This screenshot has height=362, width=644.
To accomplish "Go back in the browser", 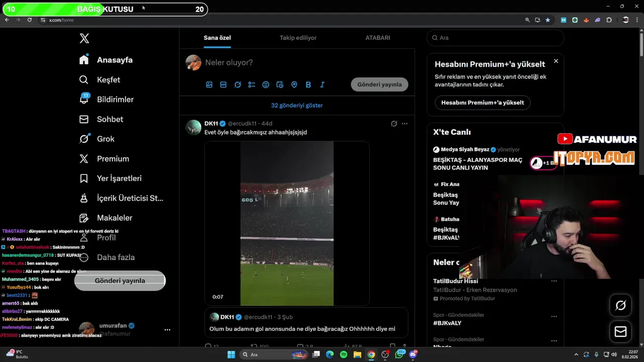I will [x=7, y=20].
